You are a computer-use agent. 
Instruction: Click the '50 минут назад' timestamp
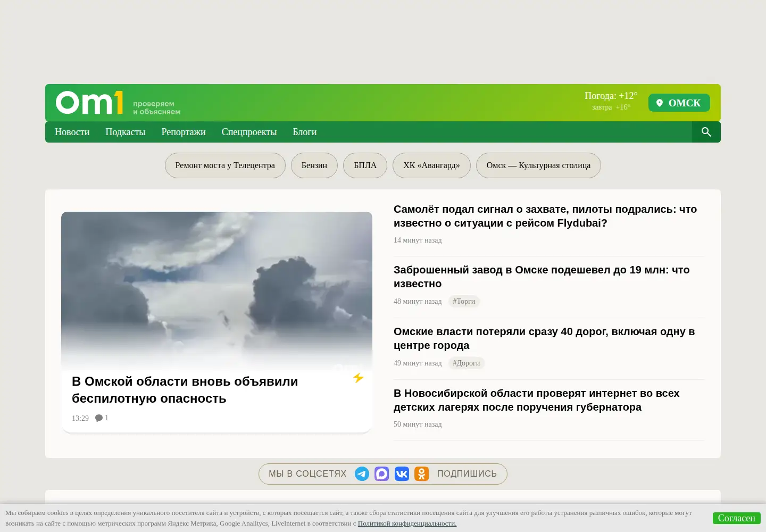click(418, 424)
